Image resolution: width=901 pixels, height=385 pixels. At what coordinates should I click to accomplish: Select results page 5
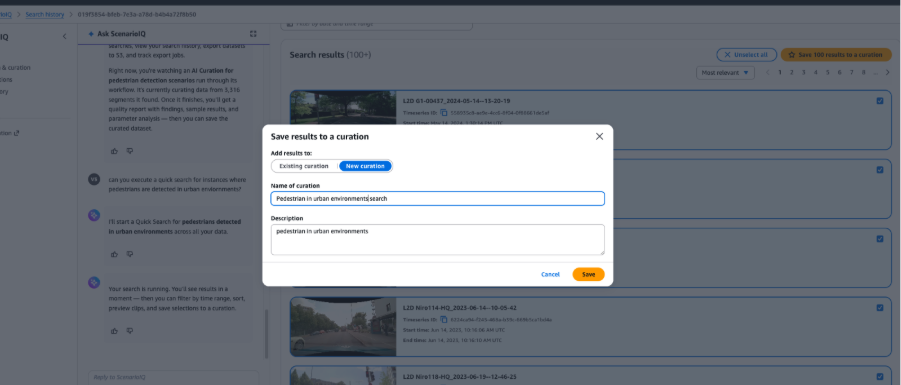coord(827,72)
